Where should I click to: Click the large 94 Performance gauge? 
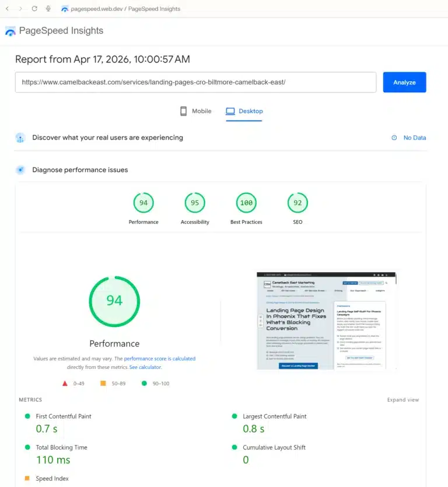pyautogui.click(x=114, y=301)
